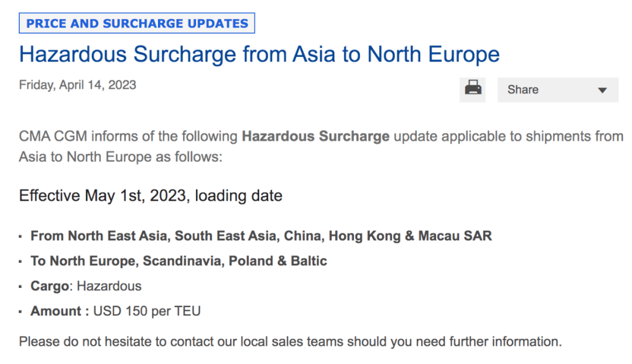Click the printer icon to print page
The image size is (632, 364).
tap(473, 90)
